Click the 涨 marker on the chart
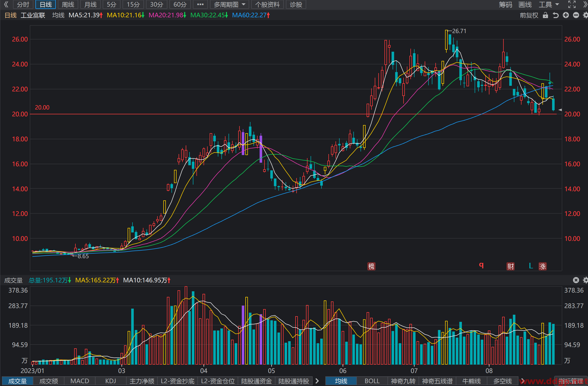Image resolution: width=588 pixels, height=386 pixels. 542,266
